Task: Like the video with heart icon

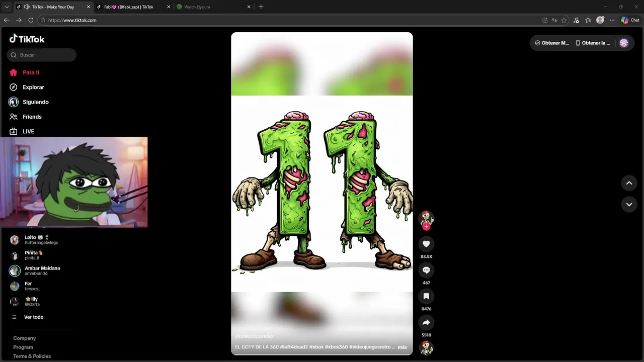Action: pyautogui.click(x=426, y=244)
